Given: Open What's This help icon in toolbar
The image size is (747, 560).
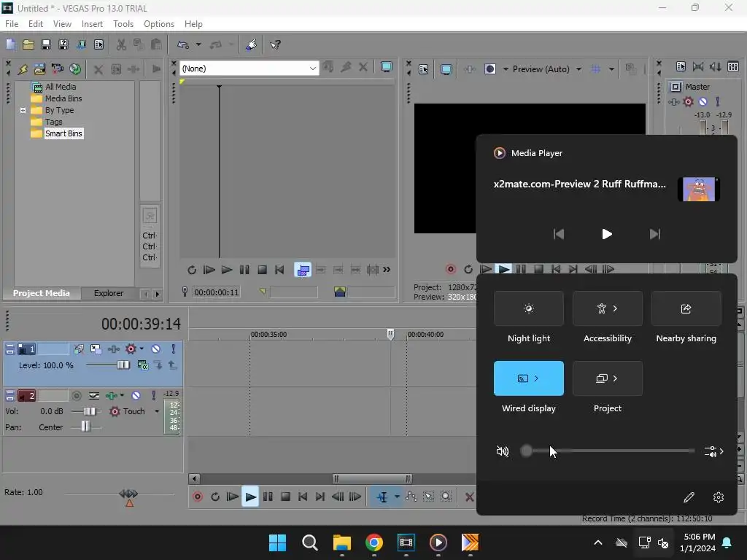Looking at the screenshot, I should (x=275, y=44).
